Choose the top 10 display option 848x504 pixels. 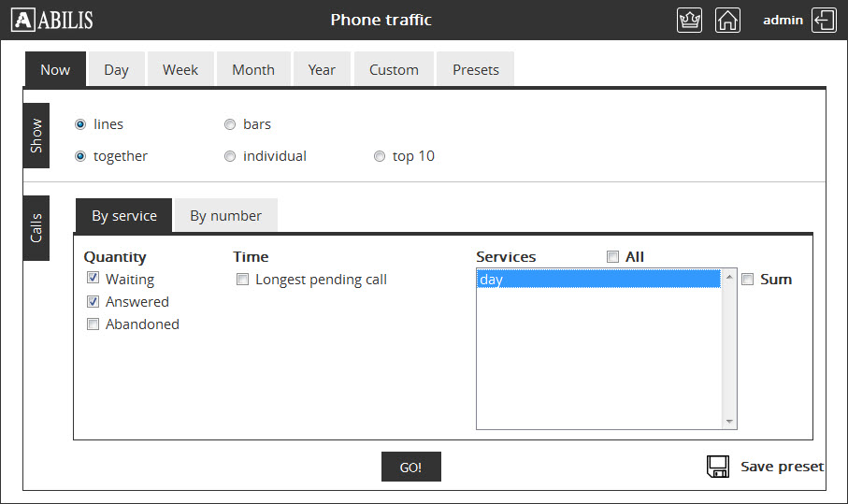(380, 157)
